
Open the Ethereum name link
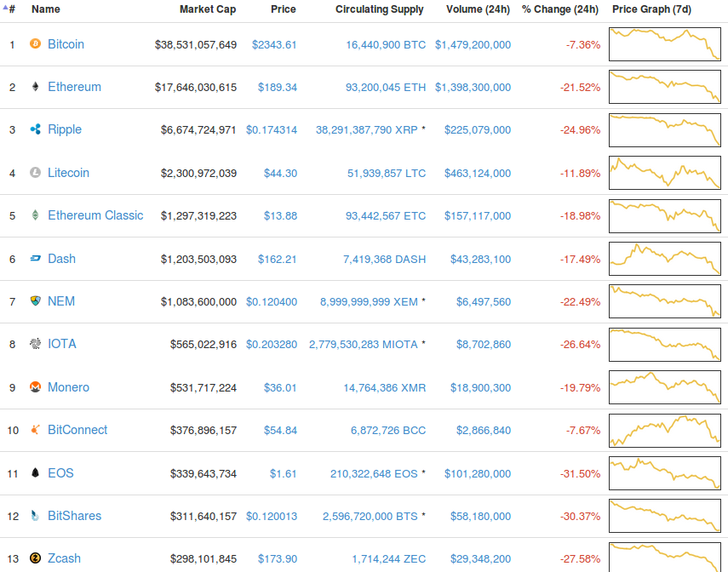coord(74,87)
